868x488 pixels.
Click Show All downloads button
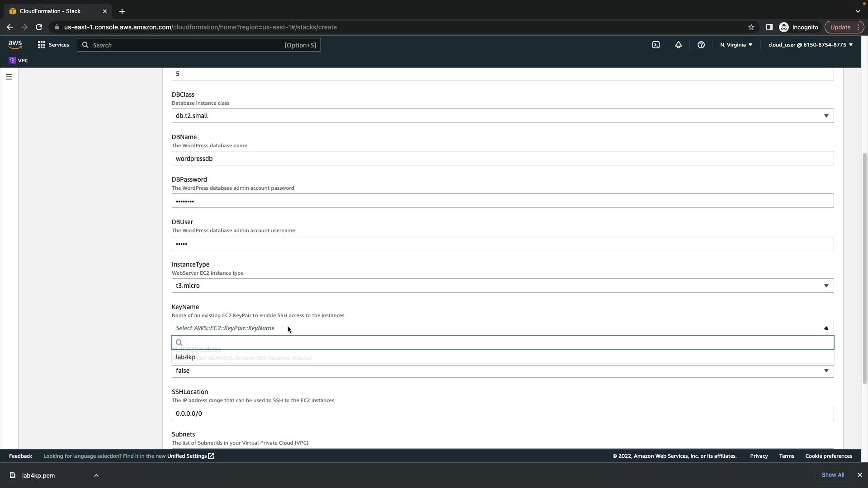pyautogui.click(x=832, y=475)
